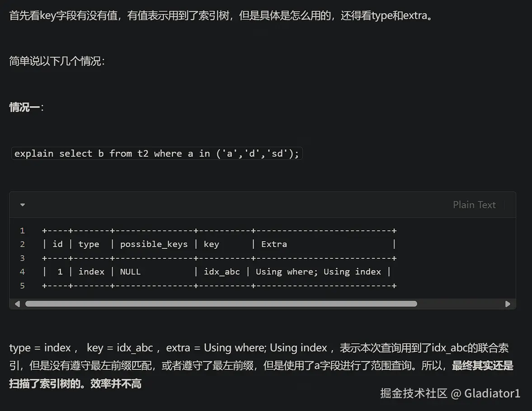This screenshot has height=411, width=532.
Task: Click the scrollbar left arrow
Action: pyautogui.click(x=17, y=304)
